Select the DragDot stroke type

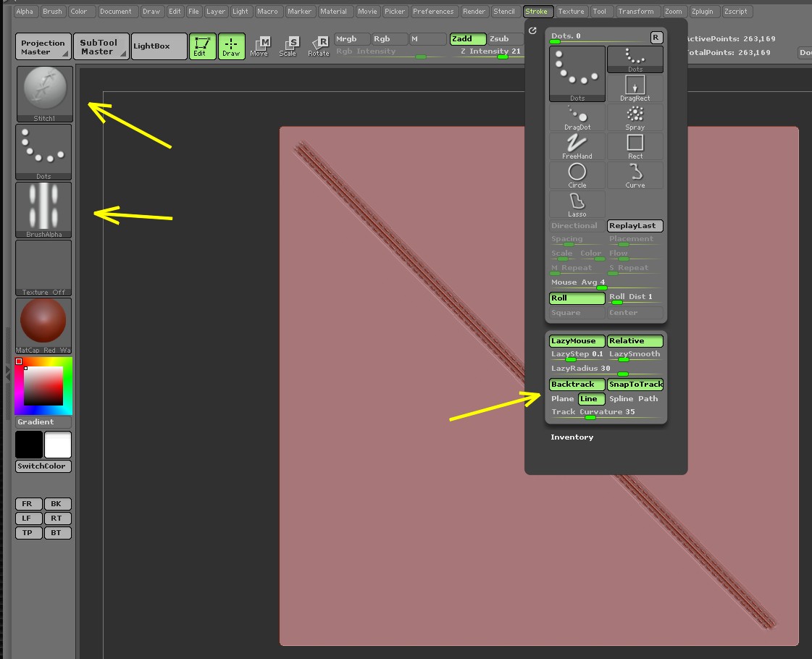(577, 117)
